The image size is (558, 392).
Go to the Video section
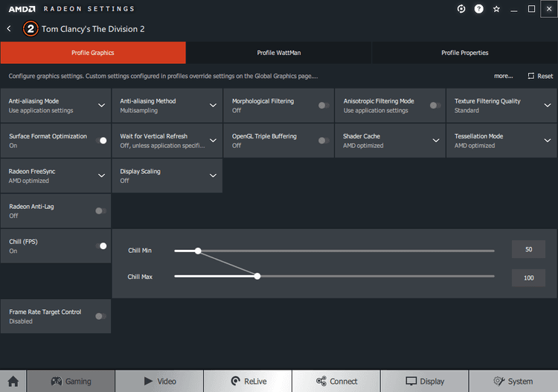(x=158, y=381)
